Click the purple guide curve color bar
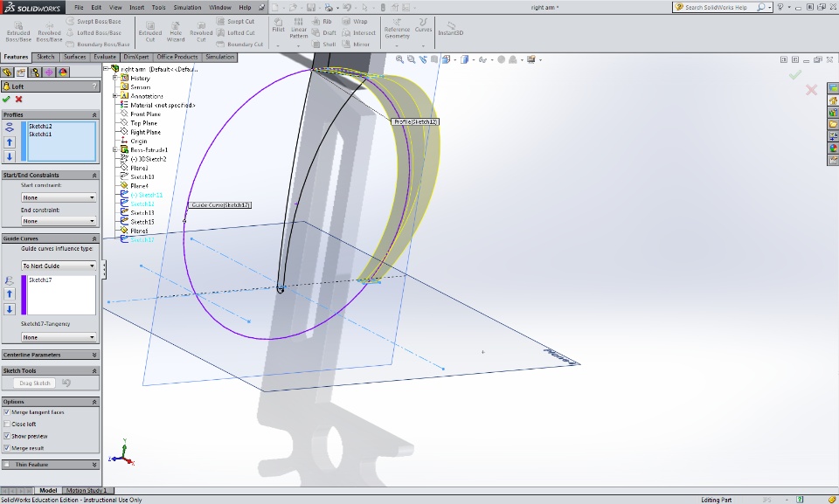 pos(24,295)
